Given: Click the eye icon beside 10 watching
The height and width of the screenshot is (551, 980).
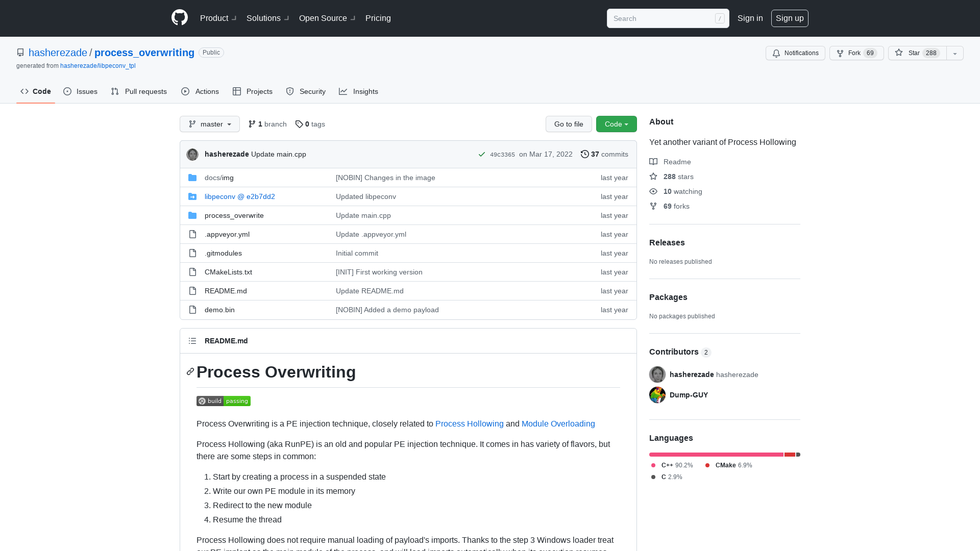Looking at the screenshot, I should pyautogui.click(x=653, y=191).
